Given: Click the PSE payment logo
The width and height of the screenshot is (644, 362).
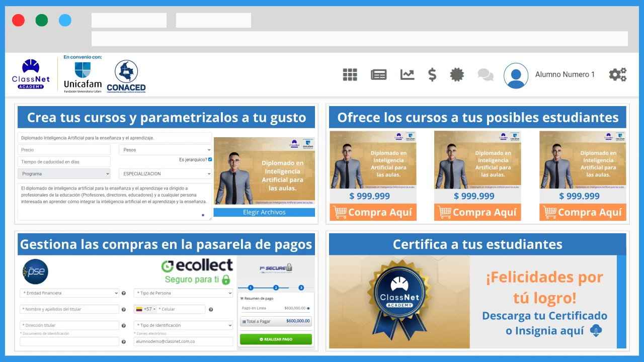Looking at the screenshot, I should pos(35,271).
